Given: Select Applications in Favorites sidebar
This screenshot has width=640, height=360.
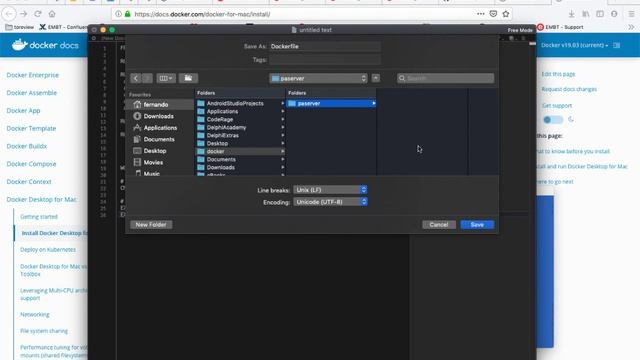Looking at the screenshot, I should pyautogui.click(x=160, y=128).
